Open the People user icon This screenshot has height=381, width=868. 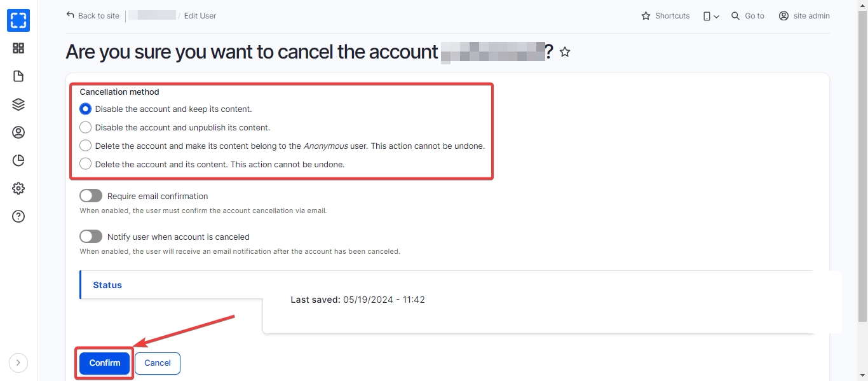18,132
